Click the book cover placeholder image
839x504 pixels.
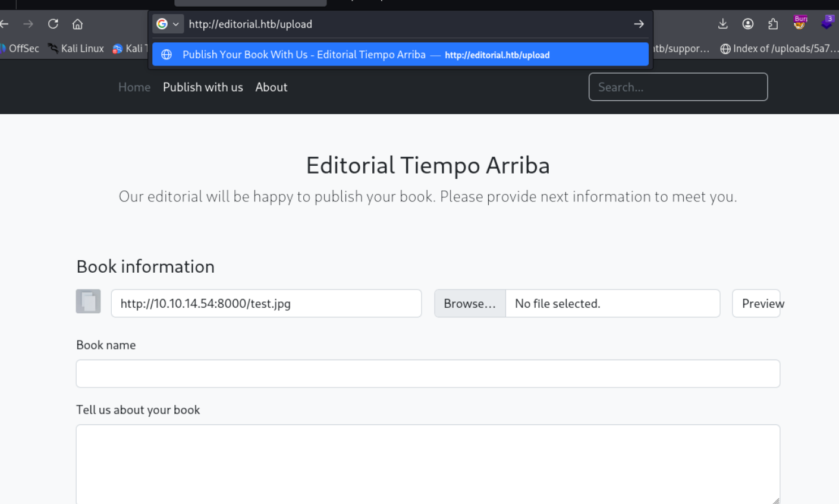(x=88, y=301)
